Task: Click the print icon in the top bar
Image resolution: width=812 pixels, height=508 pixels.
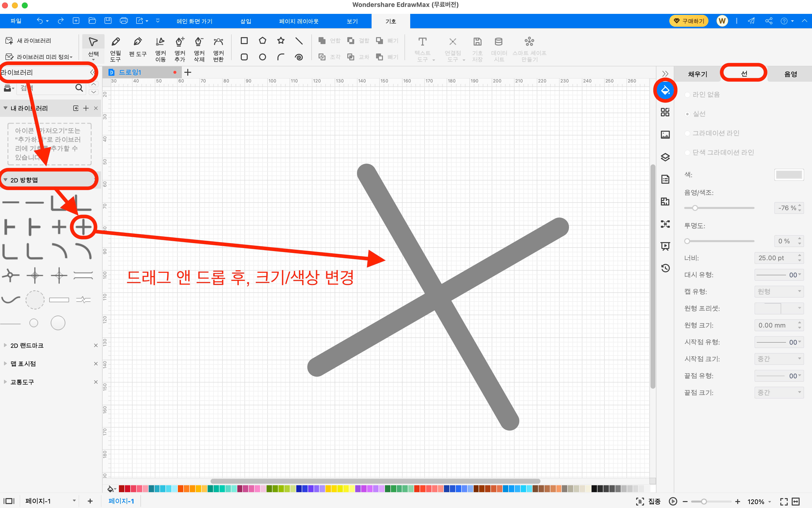Action: pos(124,21)
